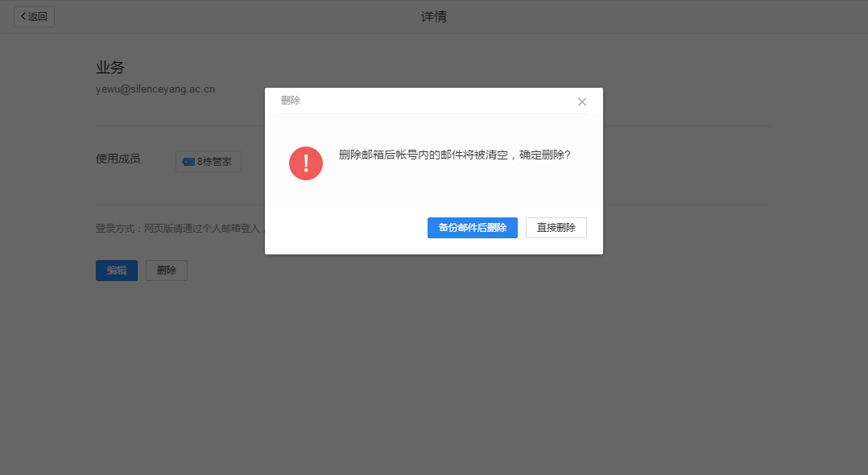Click the blue 编辑 button

tap(116, 270)
